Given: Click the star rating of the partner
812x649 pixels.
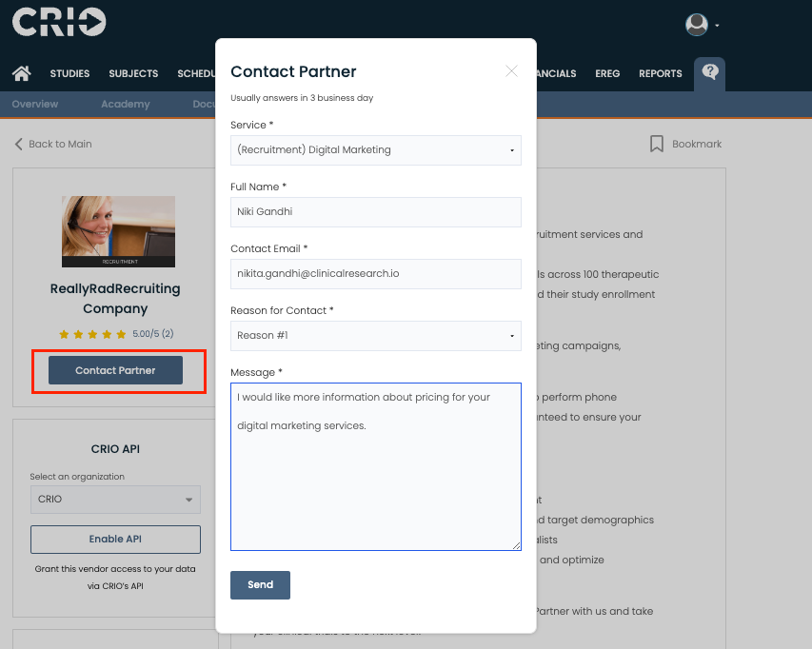Looking at the screenshot, I should tap(92, 334).
